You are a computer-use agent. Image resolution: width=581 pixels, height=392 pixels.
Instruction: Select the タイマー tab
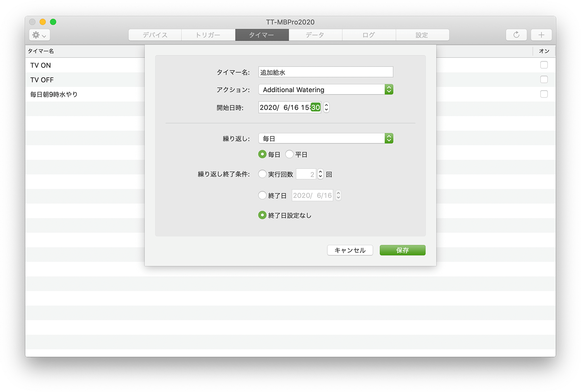click(x=262, y=35)
